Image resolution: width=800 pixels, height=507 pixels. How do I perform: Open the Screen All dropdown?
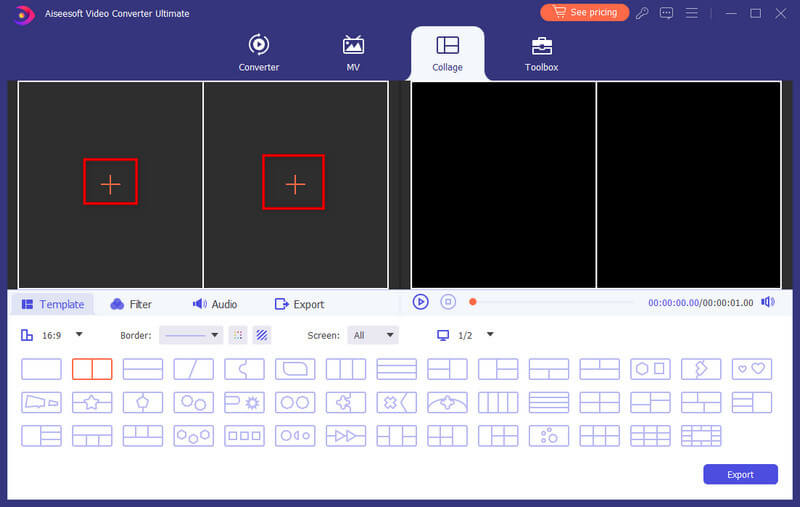point(373,335)
